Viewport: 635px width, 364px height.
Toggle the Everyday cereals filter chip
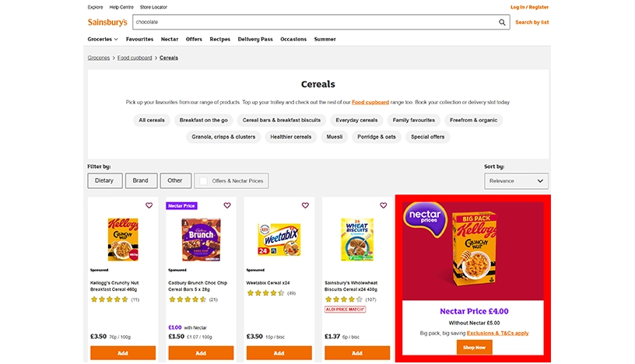coord(356,121)
